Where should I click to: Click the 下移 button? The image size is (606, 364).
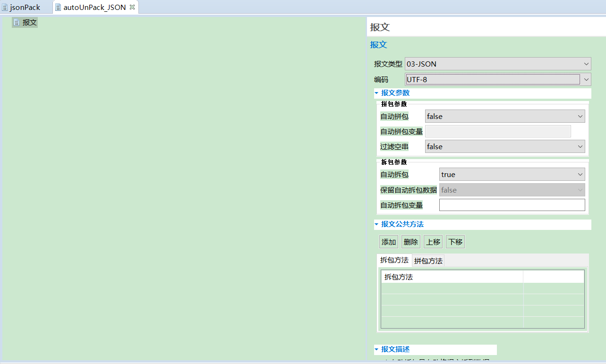click(455, 241)
